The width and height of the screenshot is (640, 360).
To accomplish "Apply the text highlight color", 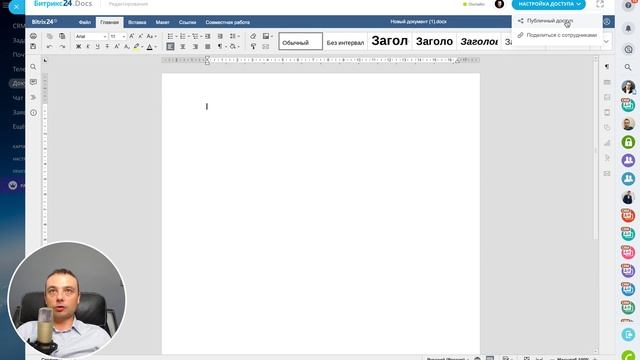I will (136, 47).
